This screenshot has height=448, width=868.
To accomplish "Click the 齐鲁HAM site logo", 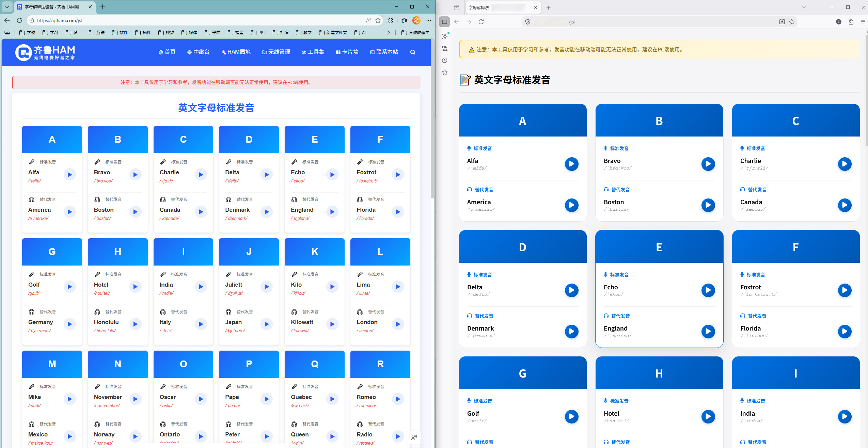I will [x=45, y=52].
